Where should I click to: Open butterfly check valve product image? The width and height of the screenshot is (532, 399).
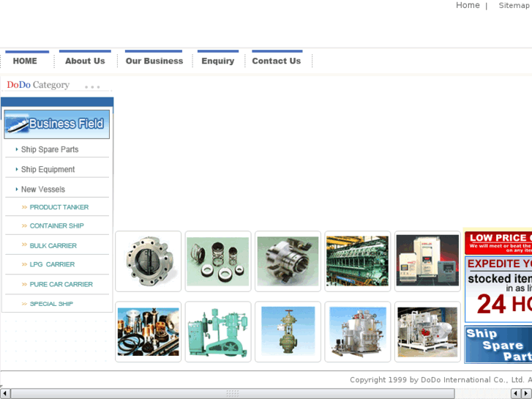coord(149,261)
